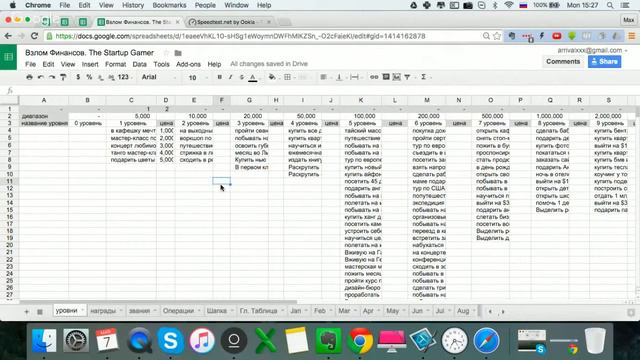
Task: Open the font size dropdown
Action: (198, 78)
